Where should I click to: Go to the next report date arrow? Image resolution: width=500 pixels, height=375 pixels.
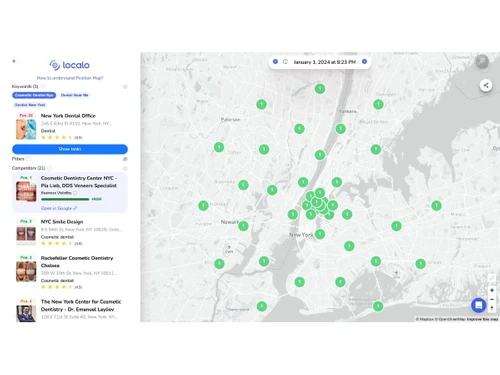tap(364, 62)
